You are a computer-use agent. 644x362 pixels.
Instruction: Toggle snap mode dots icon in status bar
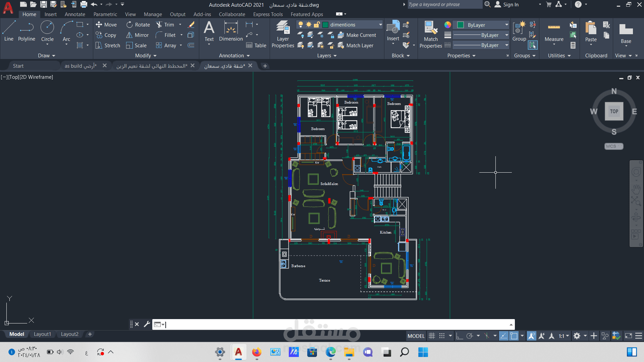(442, 336)
